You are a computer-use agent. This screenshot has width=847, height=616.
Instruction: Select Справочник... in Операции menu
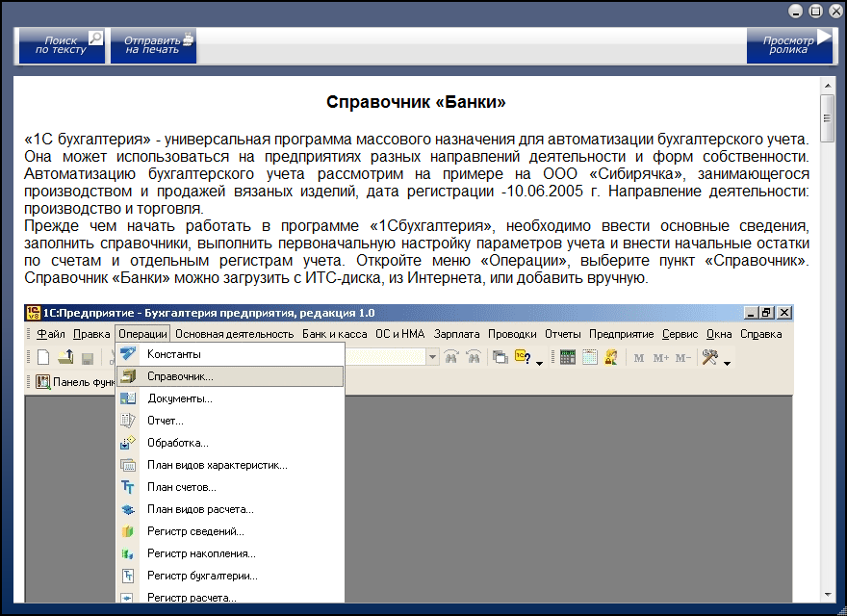tap(180, 376)
